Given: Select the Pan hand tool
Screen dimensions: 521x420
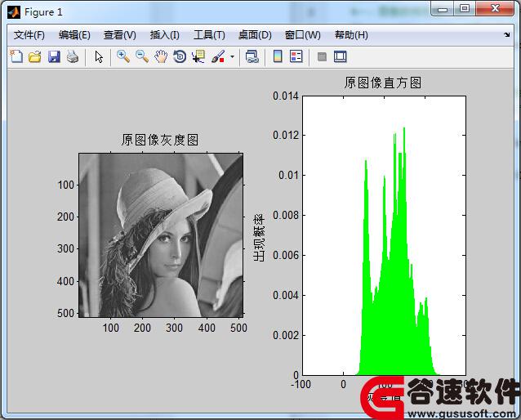Looking at the screenshot, I should (x=161, y=56).
